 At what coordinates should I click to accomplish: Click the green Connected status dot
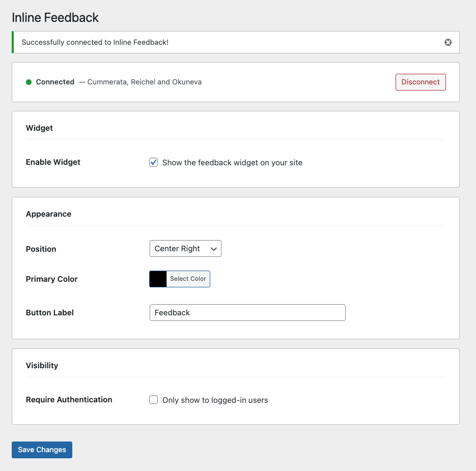point(29,82)
